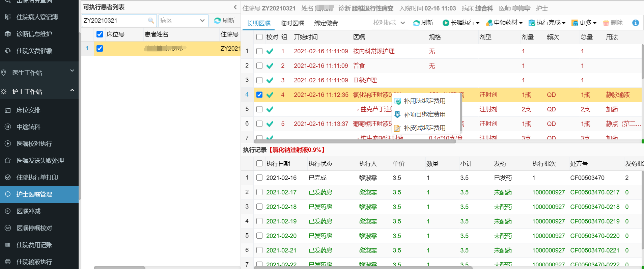Toggle the 执行日期 header checkbox
The height and width of the screenshot is (269, 644).
tap(259, 164)
